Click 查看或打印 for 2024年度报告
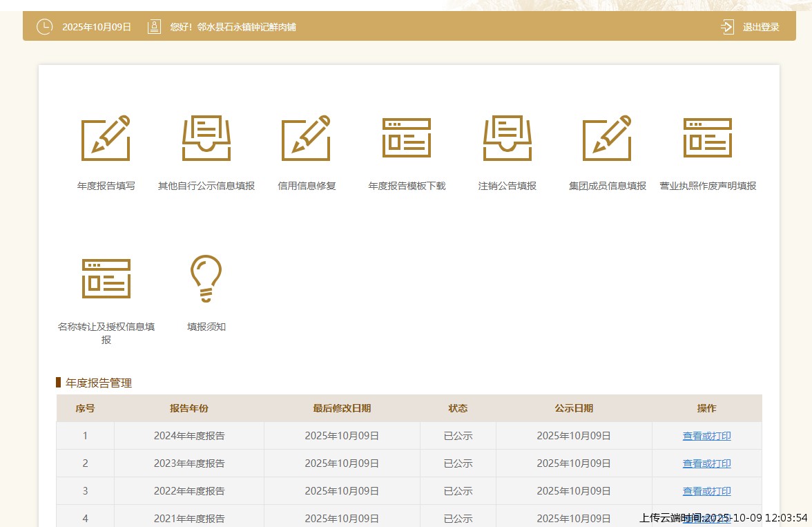Viewport: 812px width, 527px height. click(706, 436)
